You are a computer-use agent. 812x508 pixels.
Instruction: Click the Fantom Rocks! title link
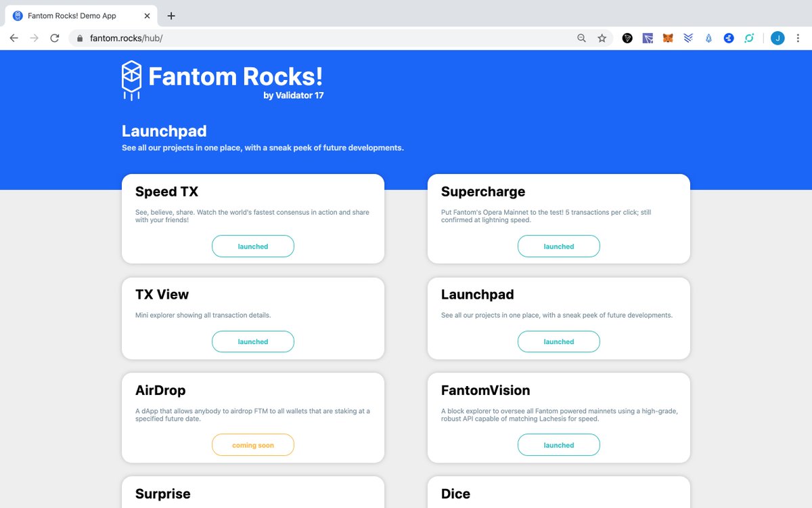(235, 77)
